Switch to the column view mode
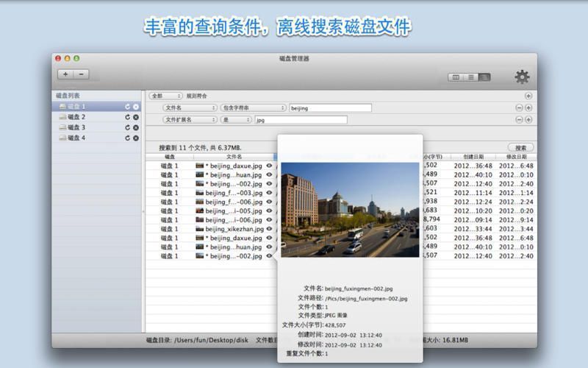Screen dimensions: 588x368 tap(456, 77)
